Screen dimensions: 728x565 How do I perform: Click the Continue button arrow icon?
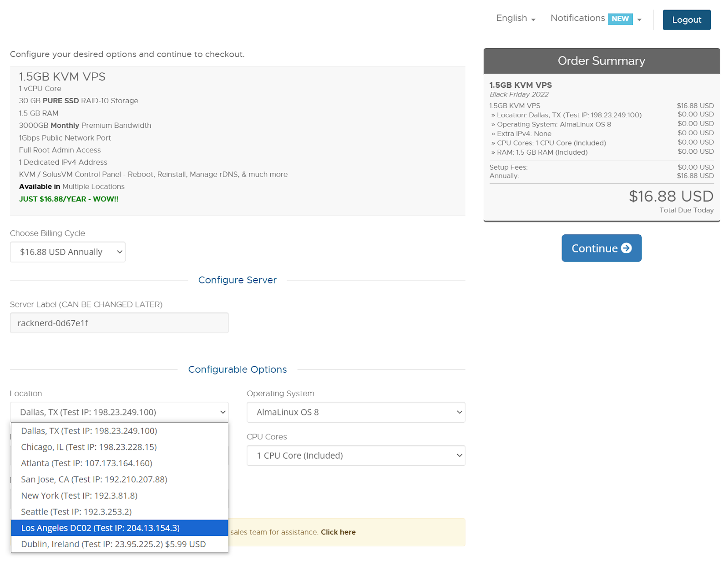[x=626, y=248]
